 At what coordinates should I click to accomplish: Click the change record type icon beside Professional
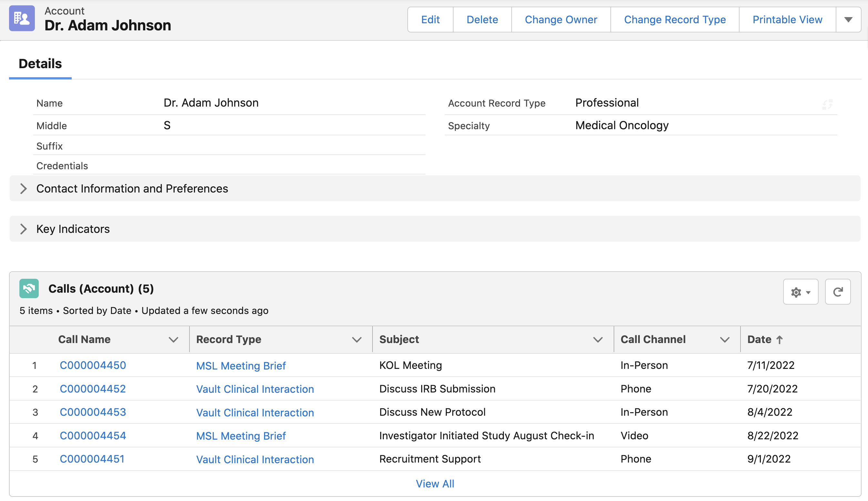[827, 104]
